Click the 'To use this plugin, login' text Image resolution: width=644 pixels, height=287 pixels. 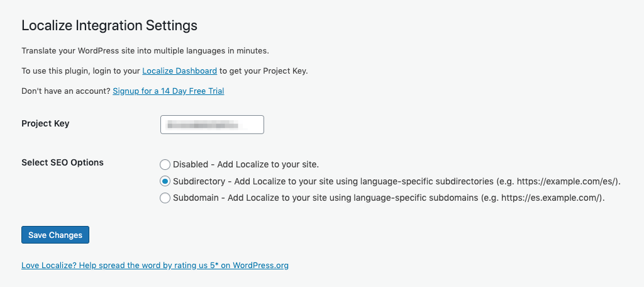(80, 70)
